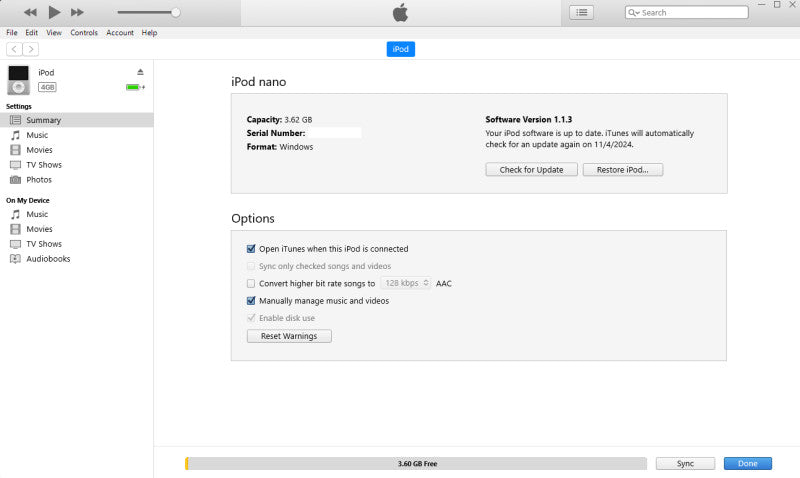Viewport: 800px width, 478px height.
Task: Open the 128 kbps bit rate dropdown
Action: coord(406,283)
